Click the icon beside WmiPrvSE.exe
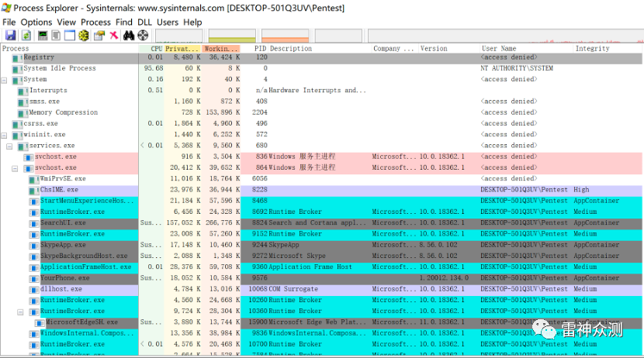The height and width of the screenshot is (358, 644). [34, 180]
